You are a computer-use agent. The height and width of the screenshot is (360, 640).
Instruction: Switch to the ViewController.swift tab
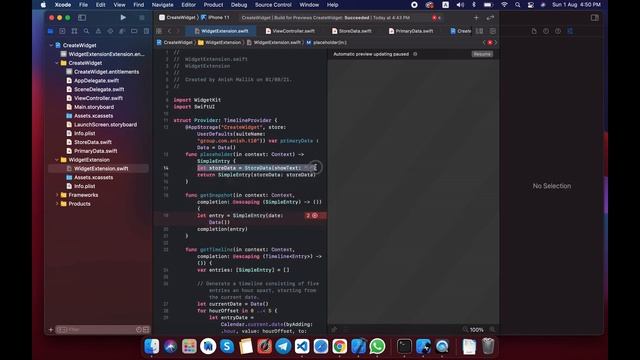point(290,31)
